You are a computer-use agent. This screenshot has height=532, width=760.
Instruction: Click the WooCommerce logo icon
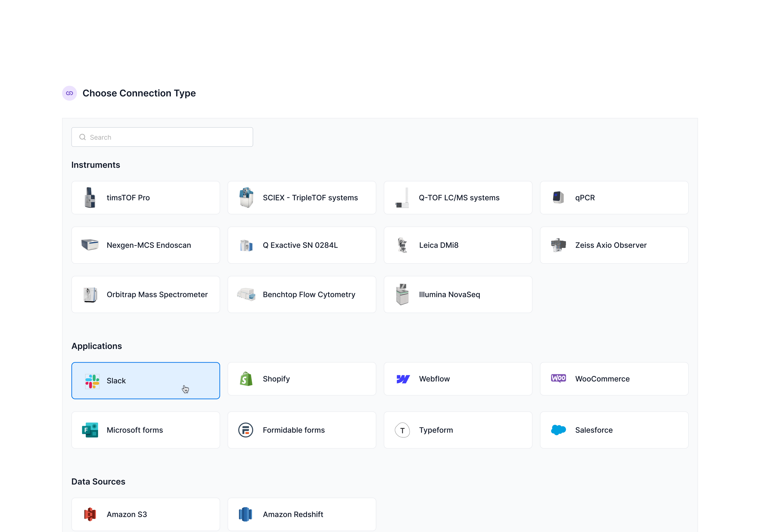558,378
